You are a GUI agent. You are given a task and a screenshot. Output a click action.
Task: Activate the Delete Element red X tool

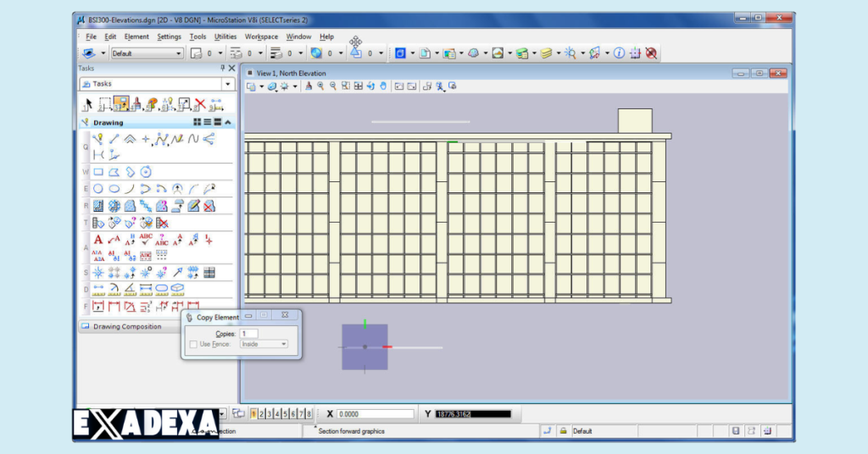point(200,104)
